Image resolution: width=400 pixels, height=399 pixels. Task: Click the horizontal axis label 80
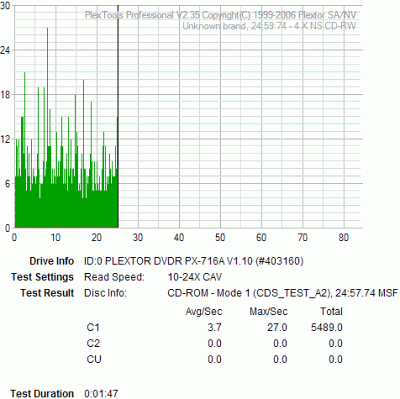(344, 237)
